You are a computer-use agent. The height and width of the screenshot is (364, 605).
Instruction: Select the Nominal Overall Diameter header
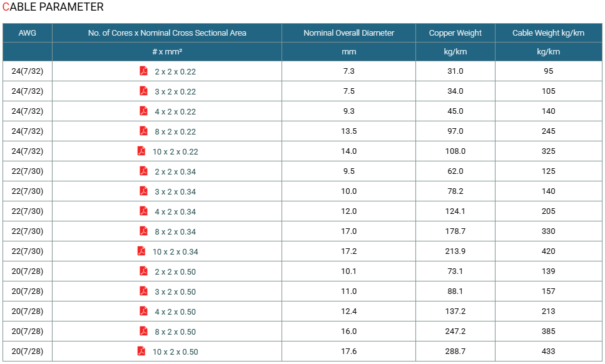pos(349,33)
